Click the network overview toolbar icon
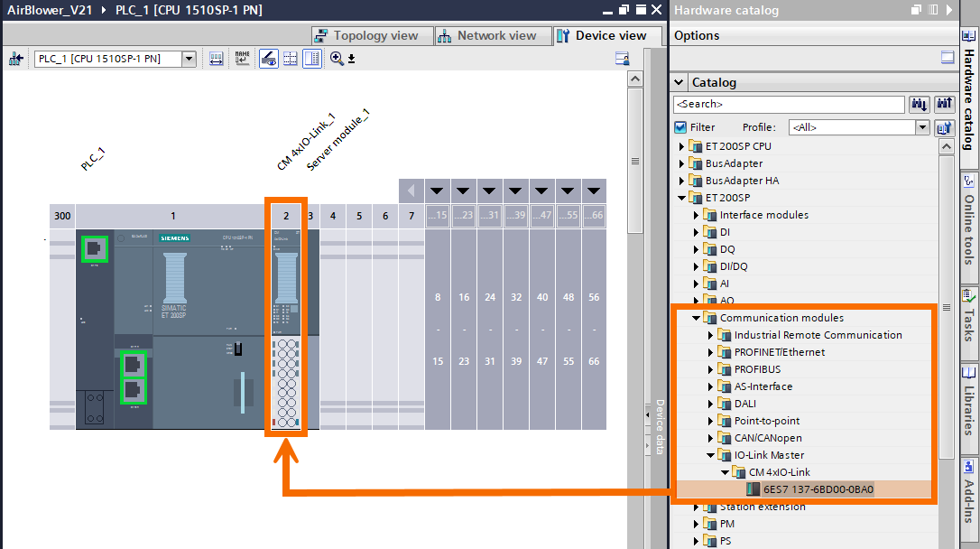Screen dimensions: 980x549 click(15, 59)
